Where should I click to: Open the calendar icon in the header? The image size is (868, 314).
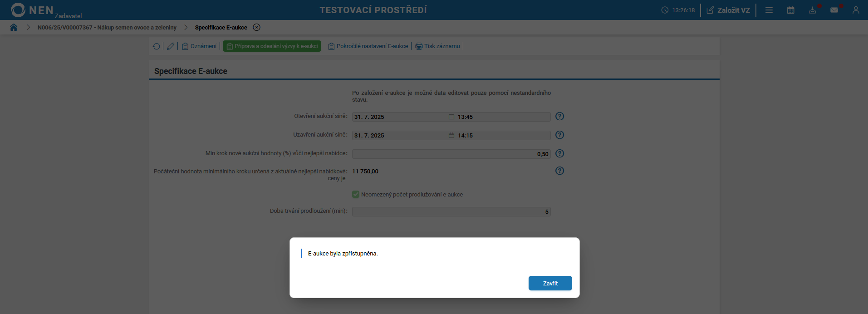pos(790,10)
